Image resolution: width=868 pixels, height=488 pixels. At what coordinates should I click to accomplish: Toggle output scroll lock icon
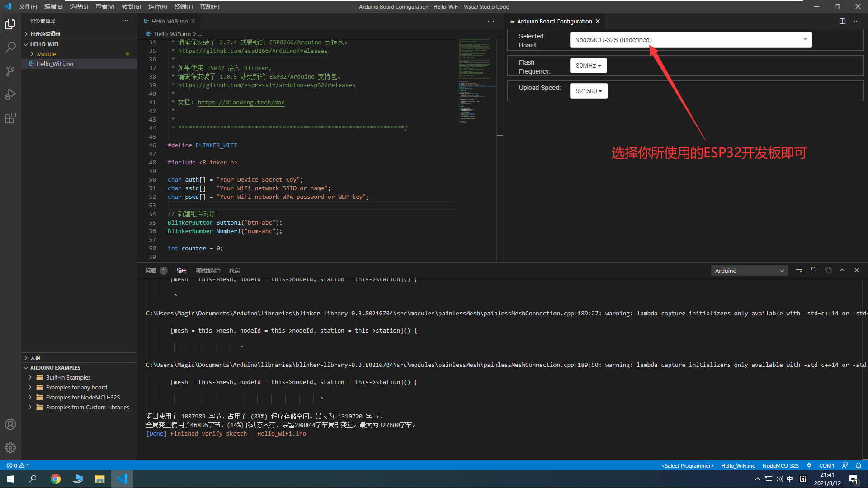coord(813,270)
